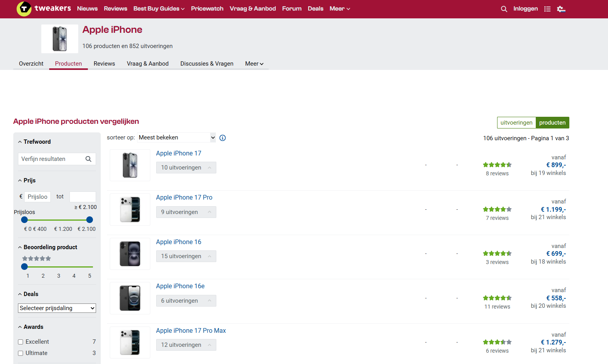Viewport: 608px width, 364px height.
Task: Open the list icon next to Inloggen
Action: [547, 9]
